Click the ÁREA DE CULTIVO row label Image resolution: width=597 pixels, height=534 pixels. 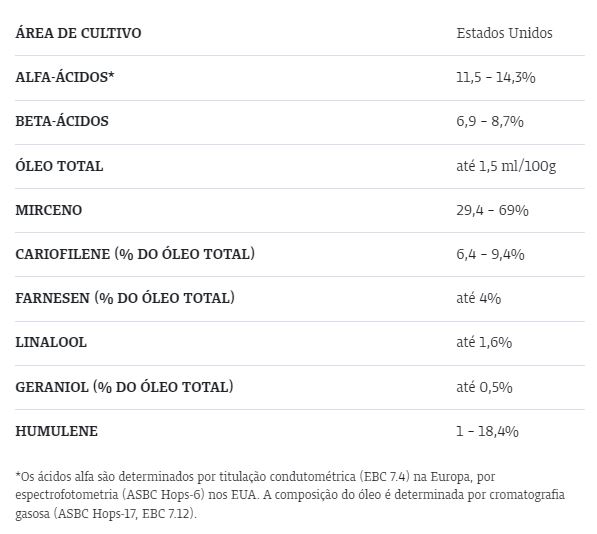(78, 33)
